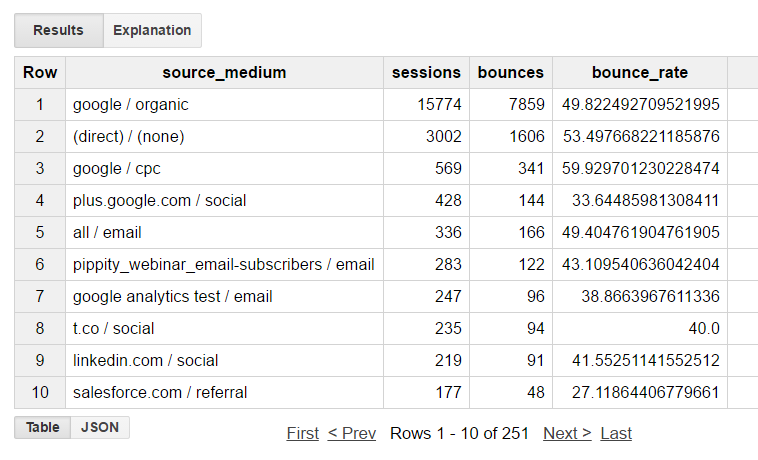Viewport: 758px width, 460px height.
Task: Click the bounce_rate column header
Action: [640, 72]
